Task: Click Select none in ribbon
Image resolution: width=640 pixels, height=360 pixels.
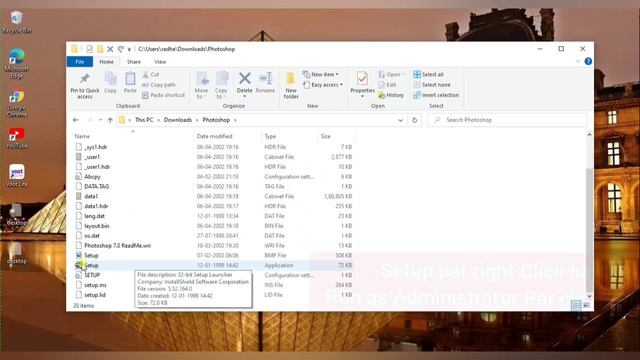Action: 432,85
